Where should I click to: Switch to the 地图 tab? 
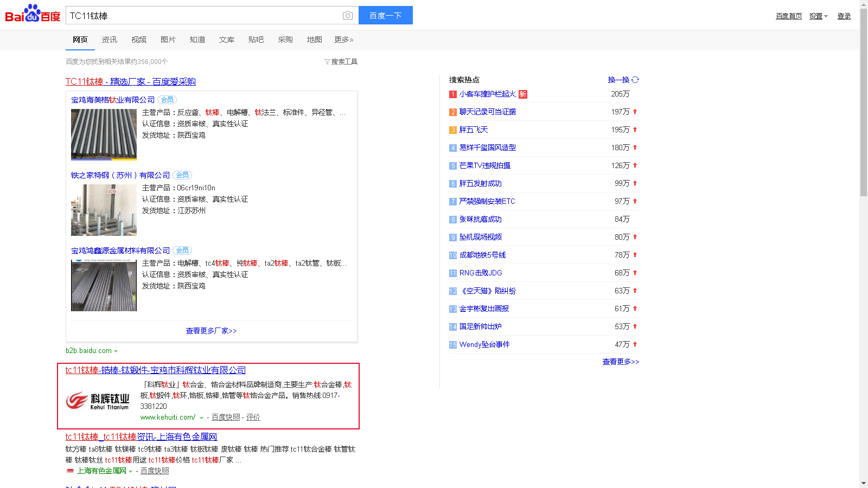tap(315, 40)
